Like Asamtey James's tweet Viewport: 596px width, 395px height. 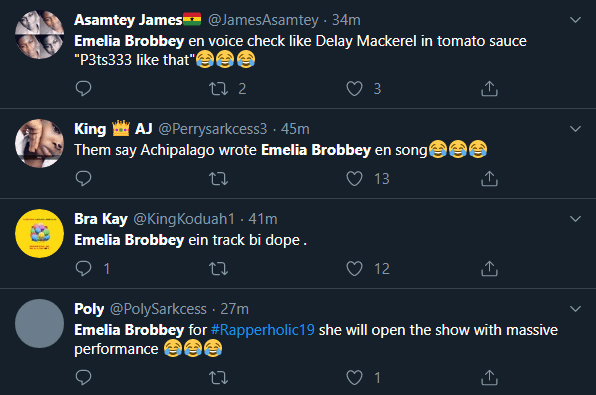point(354,89)
